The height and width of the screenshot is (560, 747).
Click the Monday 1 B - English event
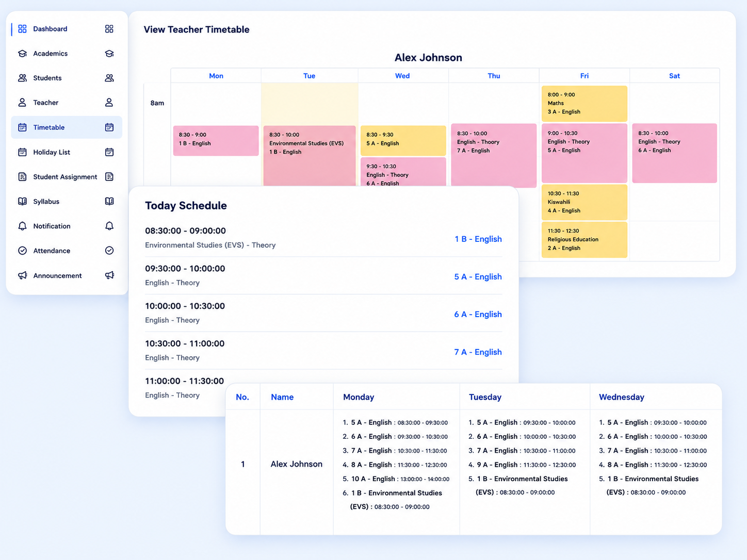pos(216,141)
